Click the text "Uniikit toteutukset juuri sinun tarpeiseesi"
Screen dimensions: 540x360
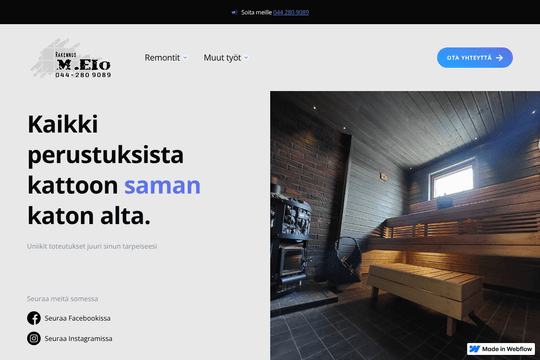[92, 246]
